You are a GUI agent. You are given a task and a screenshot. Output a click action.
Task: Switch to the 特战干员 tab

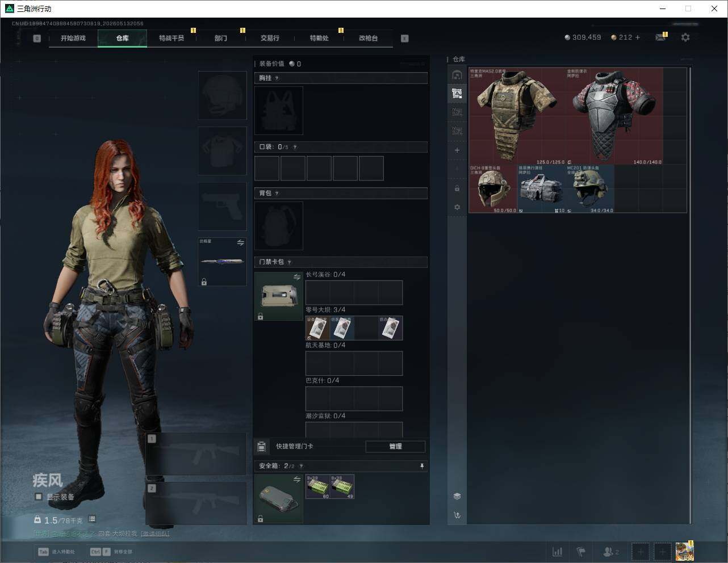click(171, 38)
